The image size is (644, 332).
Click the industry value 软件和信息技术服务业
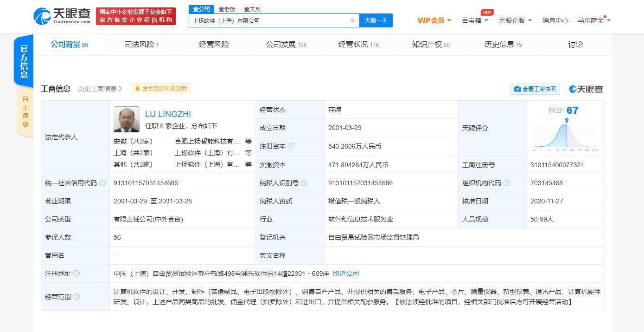click(360, 219)
